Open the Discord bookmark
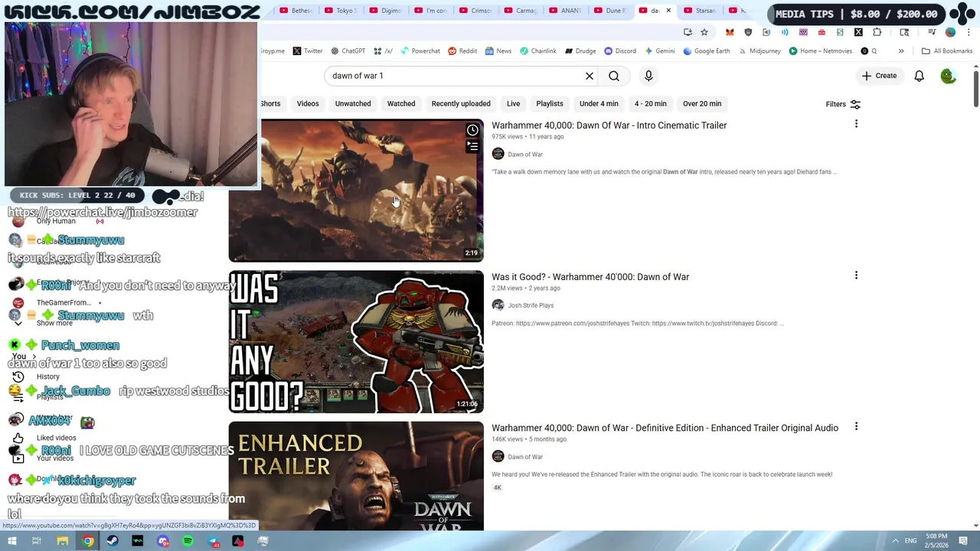 tap(620, 51)
